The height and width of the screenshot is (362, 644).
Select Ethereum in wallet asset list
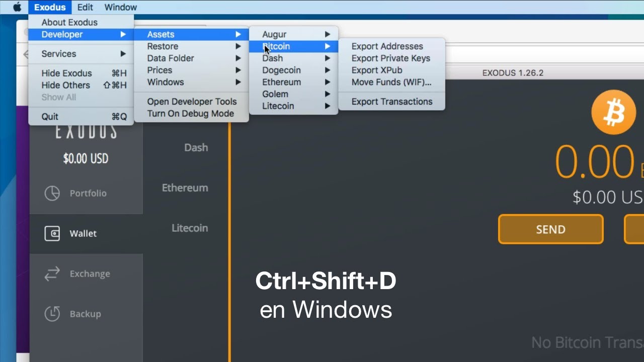click(185, 188)
